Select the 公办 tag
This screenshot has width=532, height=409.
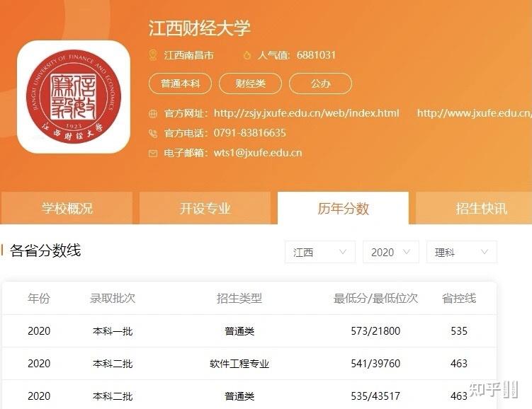[320, 83]
